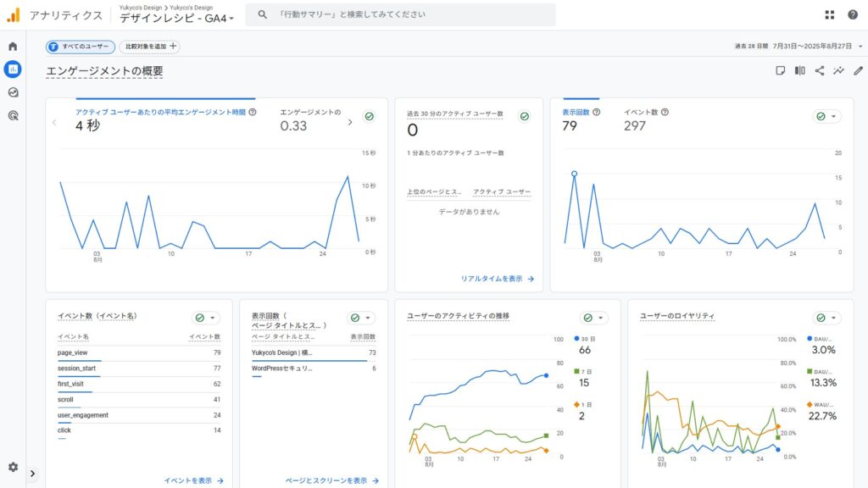Open the Reports icon in sidebar
The height and width of the screenshot is (488, 868).
coord(13,69)
